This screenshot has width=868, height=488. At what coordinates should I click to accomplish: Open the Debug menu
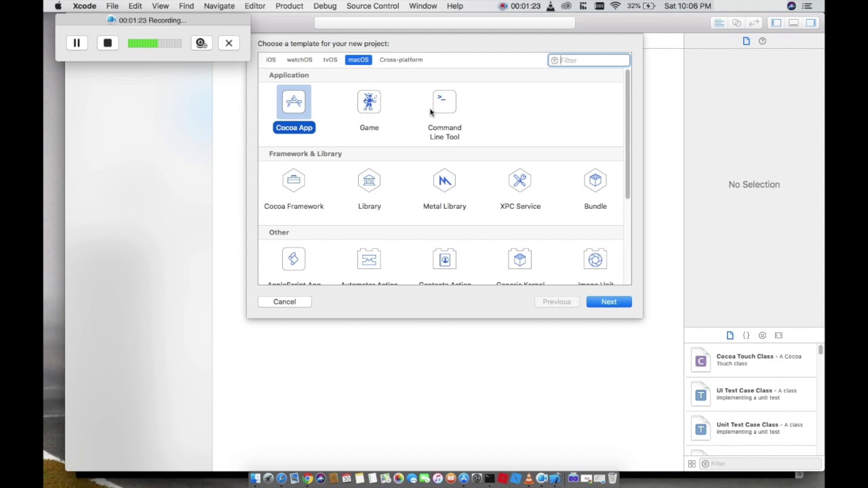(325, 6)
